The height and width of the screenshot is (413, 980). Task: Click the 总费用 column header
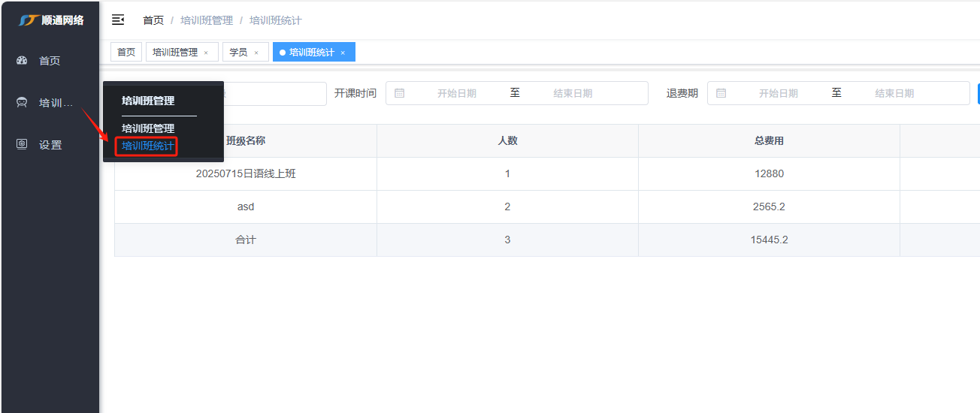[769, 140]
